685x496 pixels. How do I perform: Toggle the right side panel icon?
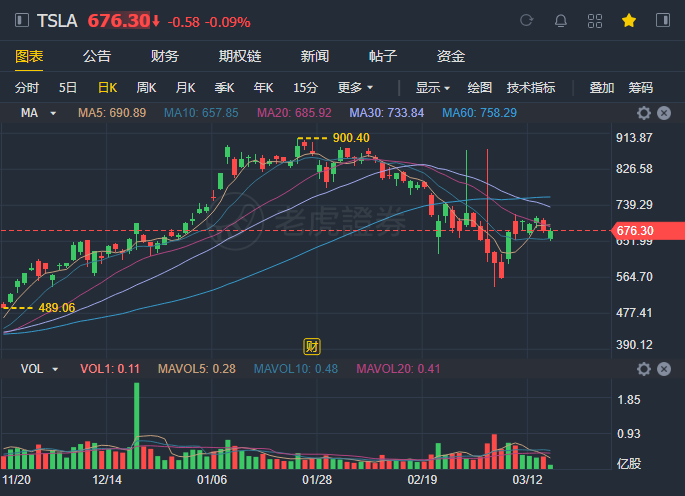point(663,21)
